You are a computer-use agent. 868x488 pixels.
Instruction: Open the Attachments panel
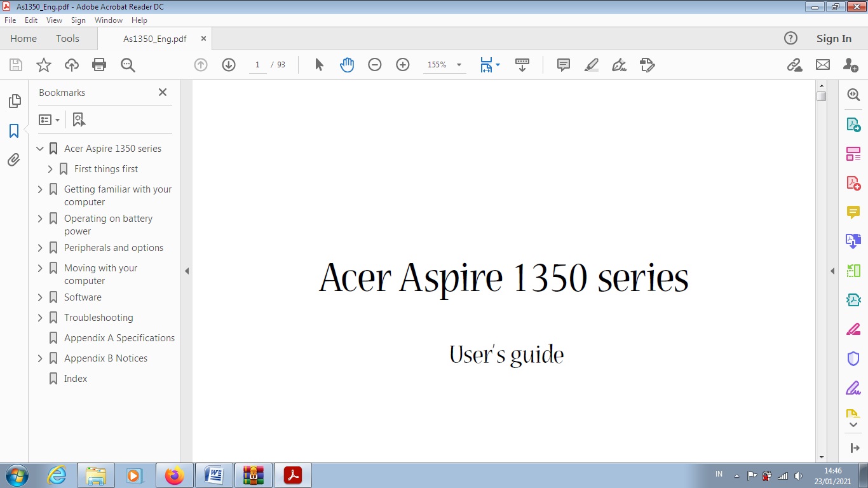tap(14, 159)
